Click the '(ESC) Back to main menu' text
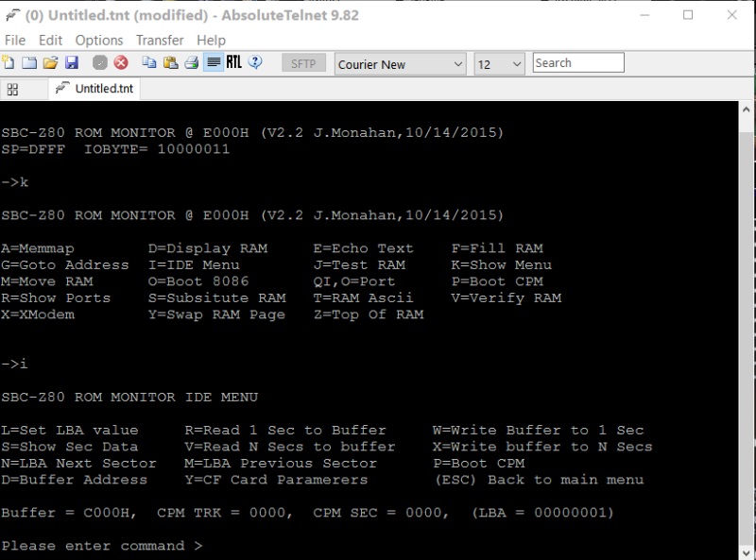This screenshot has height=560, width=756. pos(539,480)
